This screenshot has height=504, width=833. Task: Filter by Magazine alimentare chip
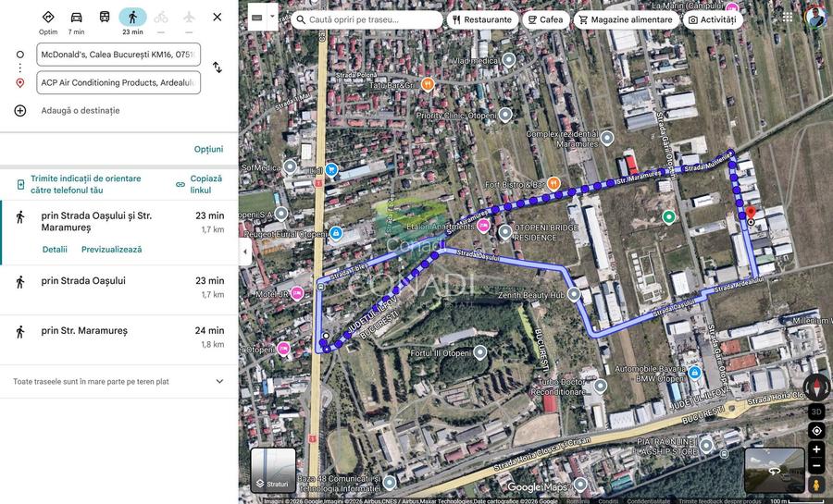tap(627, 19)
